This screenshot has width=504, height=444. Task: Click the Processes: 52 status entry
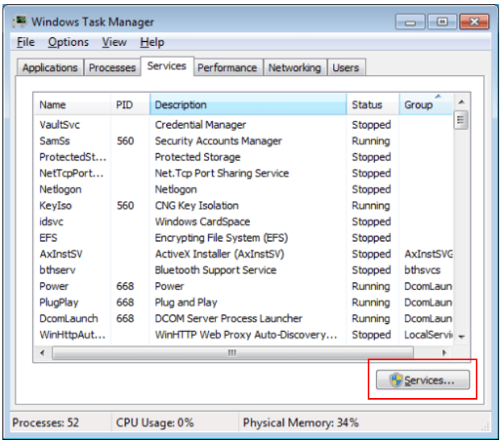point(46,422)
